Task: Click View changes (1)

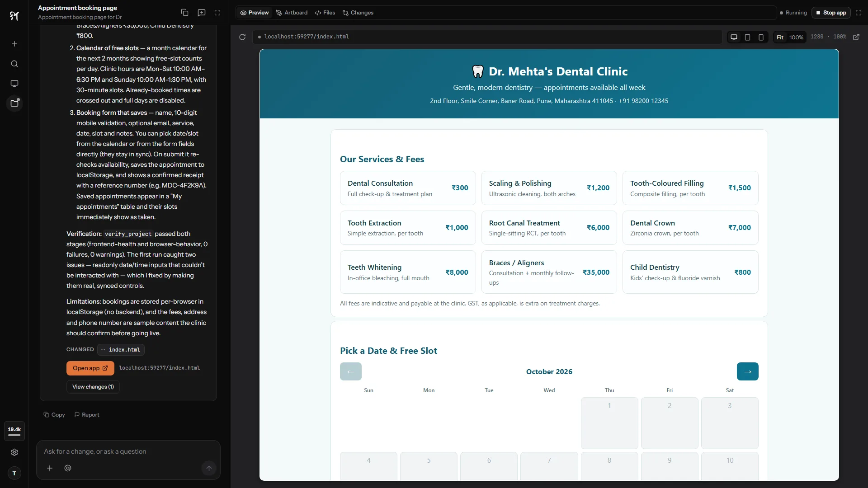Action: coord(93,387)
